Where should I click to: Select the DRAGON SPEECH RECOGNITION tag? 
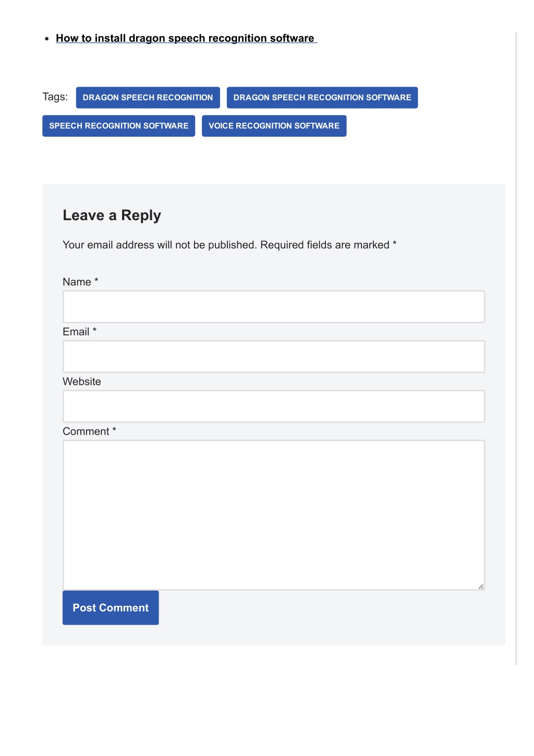point(148,98)
